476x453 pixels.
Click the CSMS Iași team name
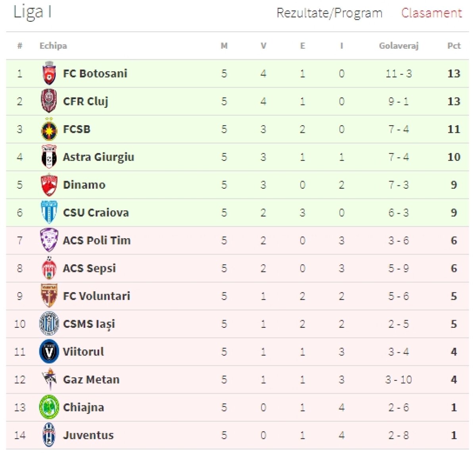point(89,324)
